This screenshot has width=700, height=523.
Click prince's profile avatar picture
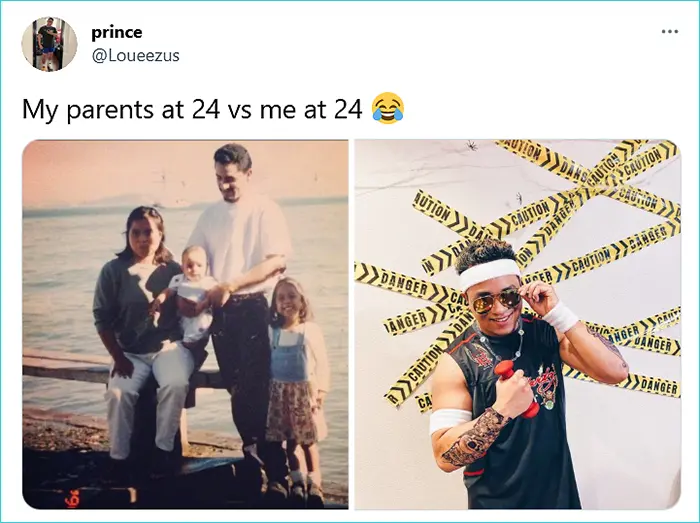click(x=50, y=44)
